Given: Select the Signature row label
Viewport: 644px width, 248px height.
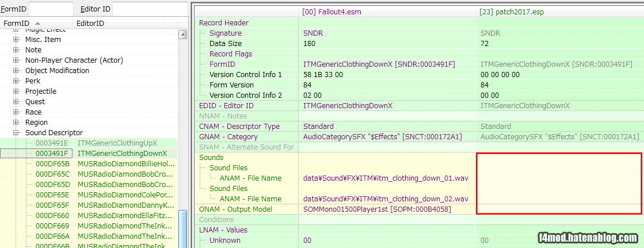Looking at the screenshot, I should coord(226,33).
